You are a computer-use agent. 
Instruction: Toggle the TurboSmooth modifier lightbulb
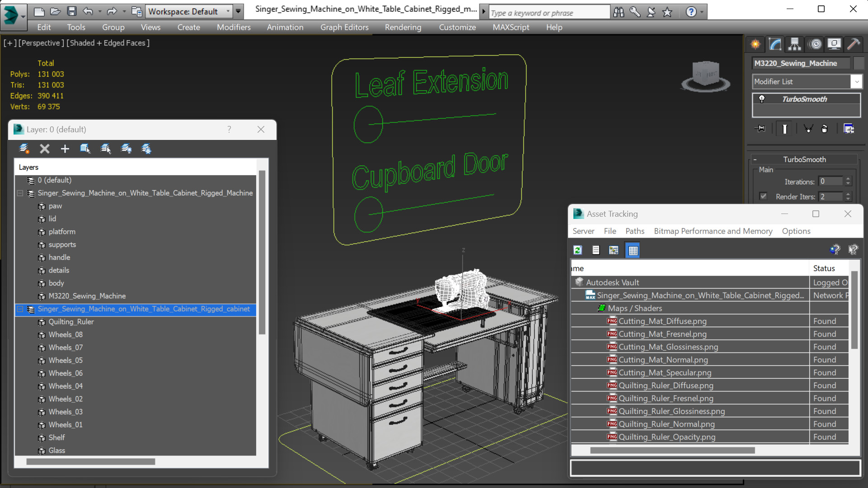pos(762,99)
